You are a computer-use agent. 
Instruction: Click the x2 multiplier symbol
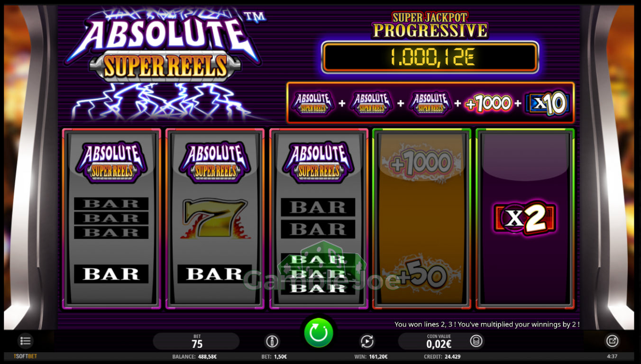pyautogui.click(x=525, y=219)
